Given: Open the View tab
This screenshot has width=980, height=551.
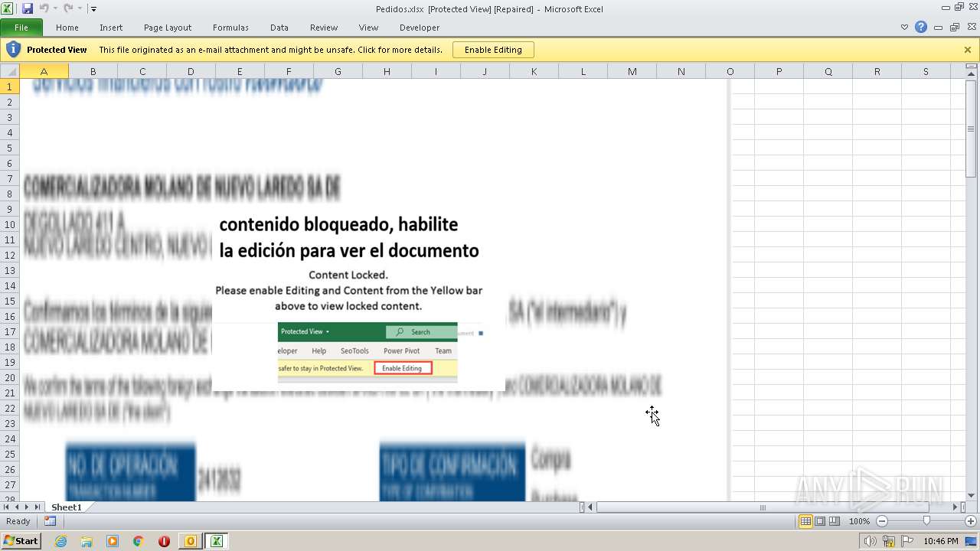Looking at the screenshot, I should pos(369,28).
